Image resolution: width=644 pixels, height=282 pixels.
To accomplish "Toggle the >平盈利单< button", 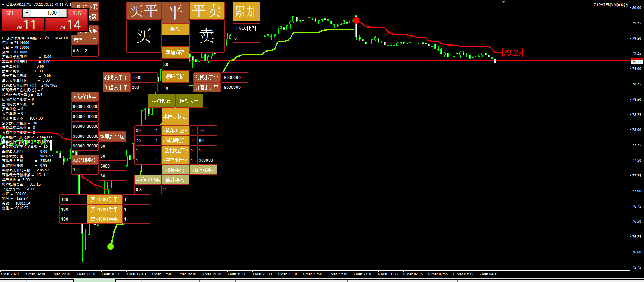I will (176, 160).
